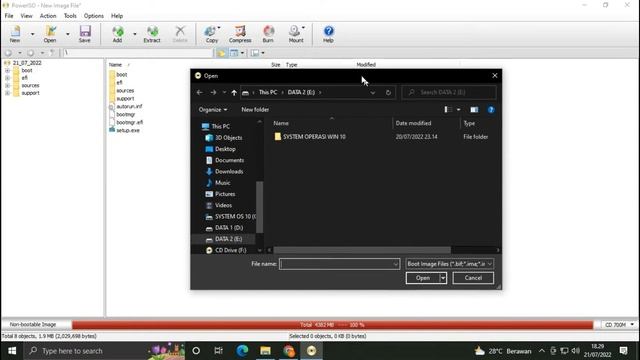
Task: Open the Open button dropdown arrow in toolbar
Action: click(68, 34)
